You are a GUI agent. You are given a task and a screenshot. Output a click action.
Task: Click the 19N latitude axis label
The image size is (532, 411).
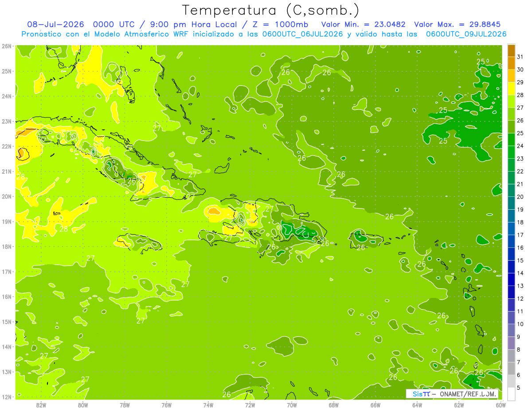point(6,222)
